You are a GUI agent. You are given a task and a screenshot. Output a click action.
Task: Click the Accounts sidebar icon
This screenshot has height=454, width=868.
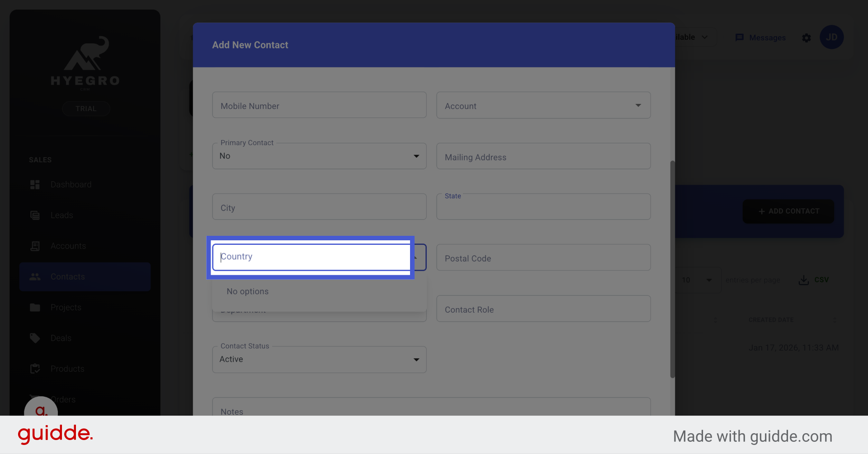tap(35, 246)
